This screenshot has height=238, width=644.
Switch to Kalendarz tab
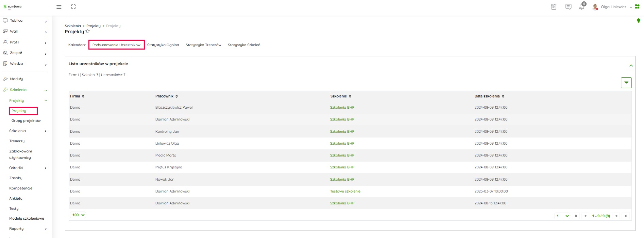tap(77, 45)
